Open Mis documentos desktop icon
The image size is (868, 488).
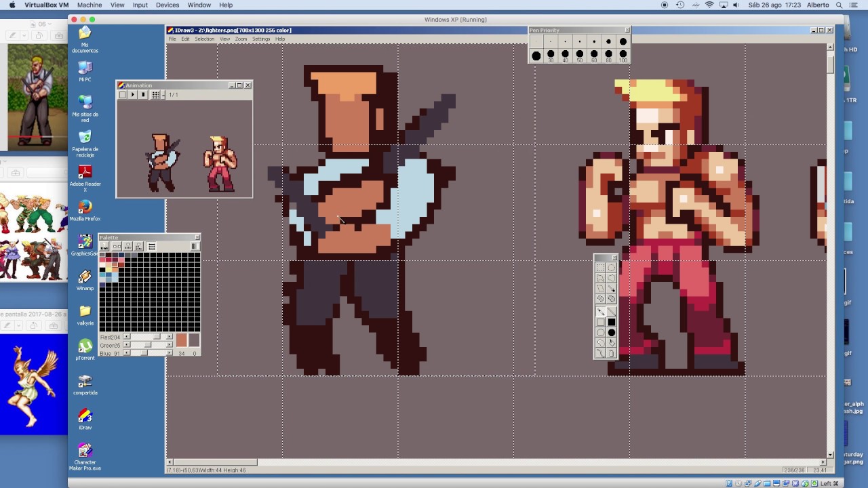point(85,39)
